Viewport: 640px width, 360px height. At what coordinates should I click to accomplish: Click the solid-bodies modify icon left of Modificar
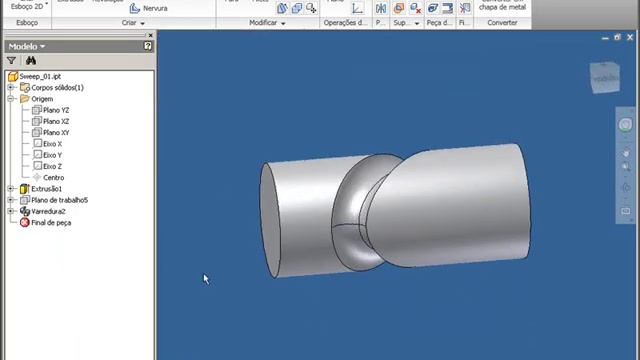(282, 8)
